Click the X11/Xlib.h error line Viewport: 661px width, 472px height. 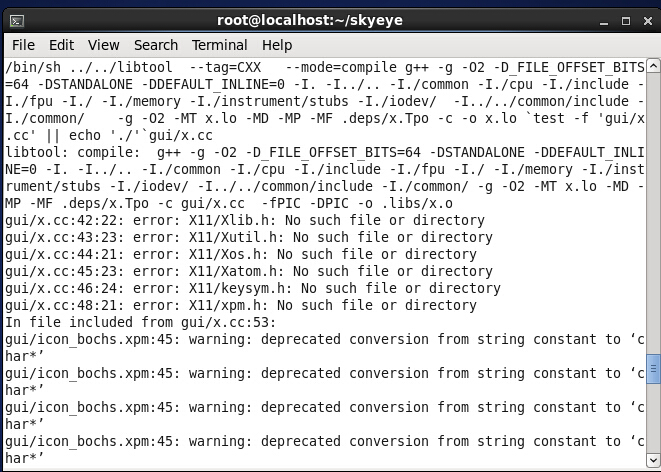pyautogui.click(x=245, y=220)
